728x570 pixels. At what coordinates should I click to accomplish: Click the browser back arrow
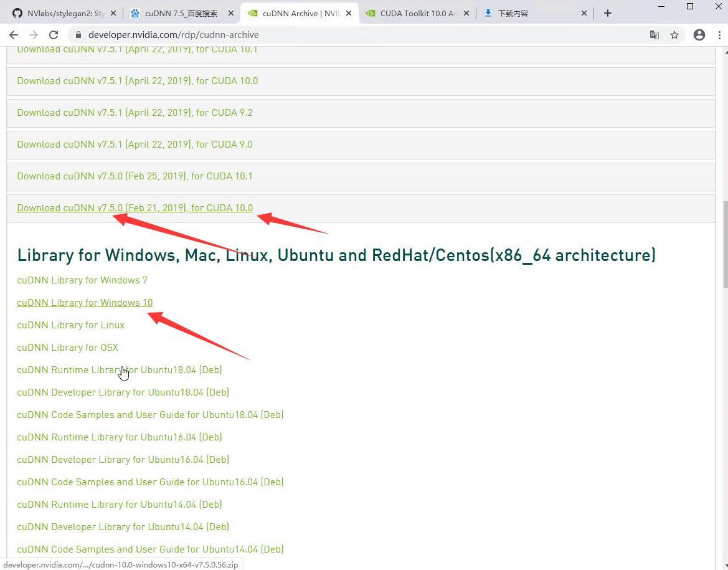14,35
